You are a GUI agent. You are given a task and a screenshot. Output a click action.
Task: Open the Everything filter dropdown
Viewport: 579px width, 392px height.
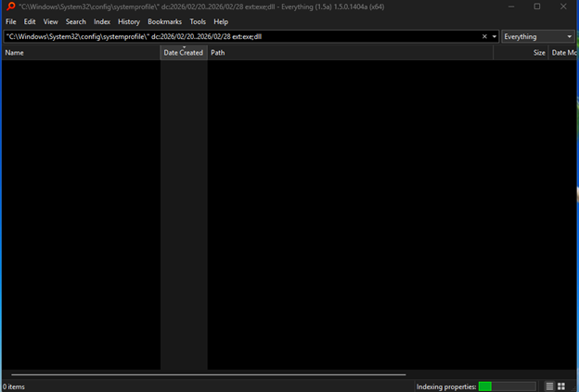[538, 37]
